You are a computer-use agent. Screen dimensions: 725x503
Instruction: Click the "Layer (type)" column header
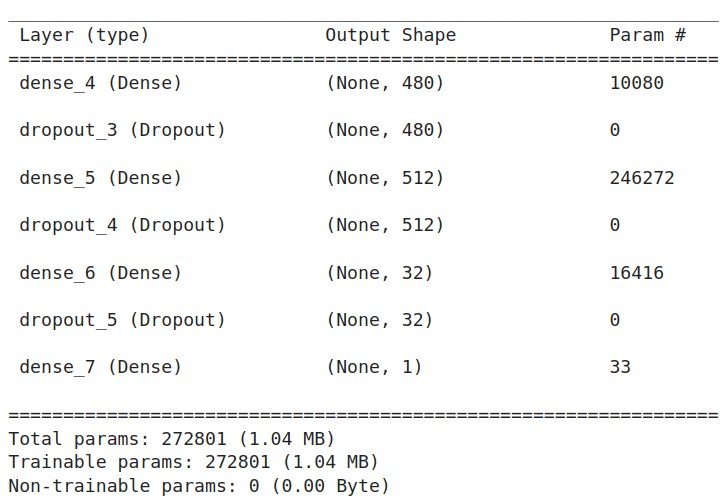(84, 35)
